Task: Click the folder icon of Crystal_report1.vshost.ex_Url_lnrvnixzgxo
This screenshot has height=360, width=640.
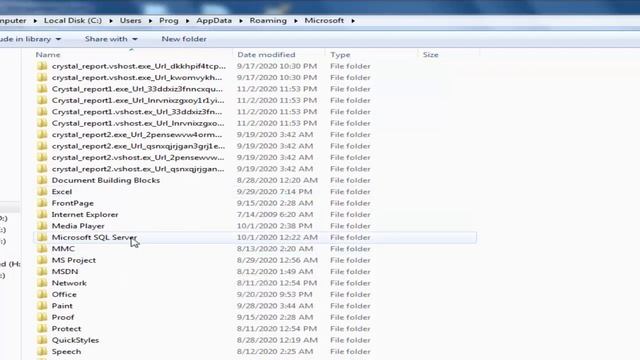Action: pos(42,123)
